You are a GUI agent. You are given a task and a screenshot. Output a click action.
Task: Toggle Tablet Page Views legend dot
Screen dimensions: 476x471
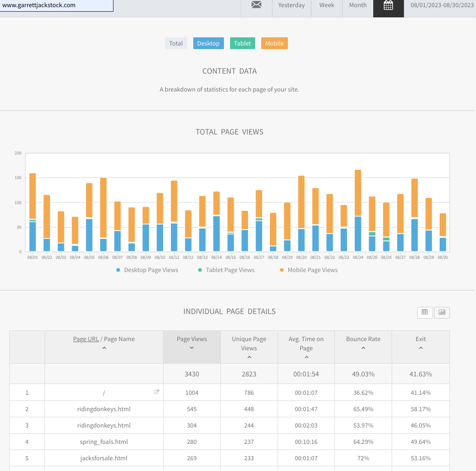tap(200, 270)
